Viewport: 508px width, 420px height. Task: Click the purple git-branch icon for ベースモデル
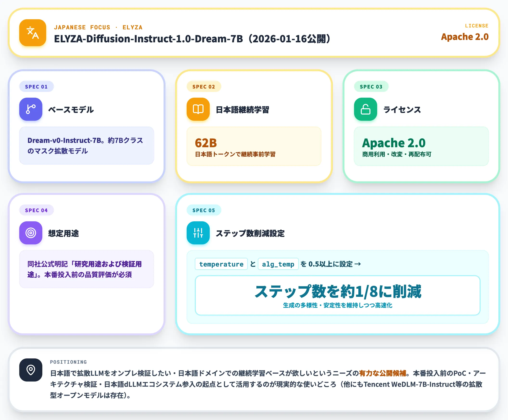click(31, 109)
